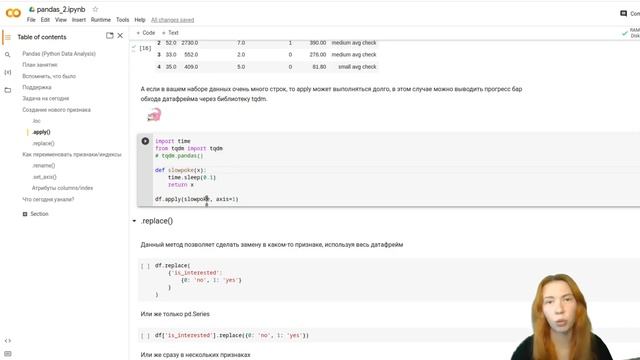Open the Search sidebar icon
Viewport: 640px width, 360px height.
coord(7,54)
